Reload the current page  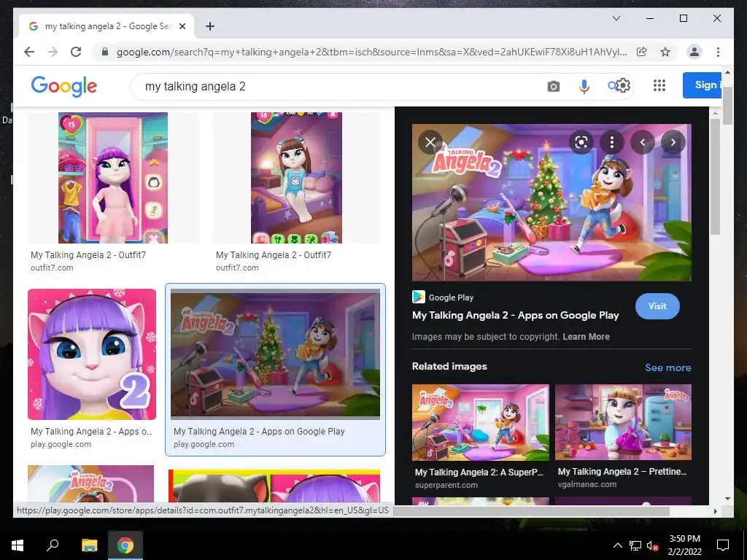click(x=76, y=52)
